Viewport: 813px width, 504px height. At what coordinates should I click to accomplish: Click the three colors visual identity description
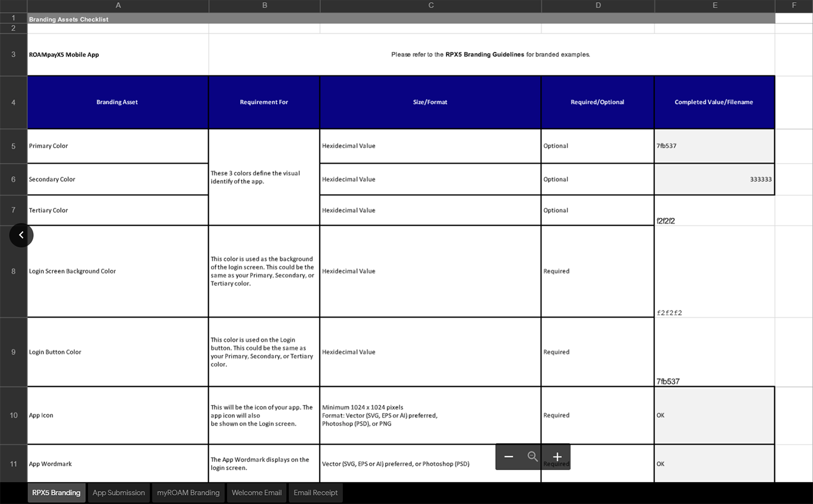coord(264,177)
